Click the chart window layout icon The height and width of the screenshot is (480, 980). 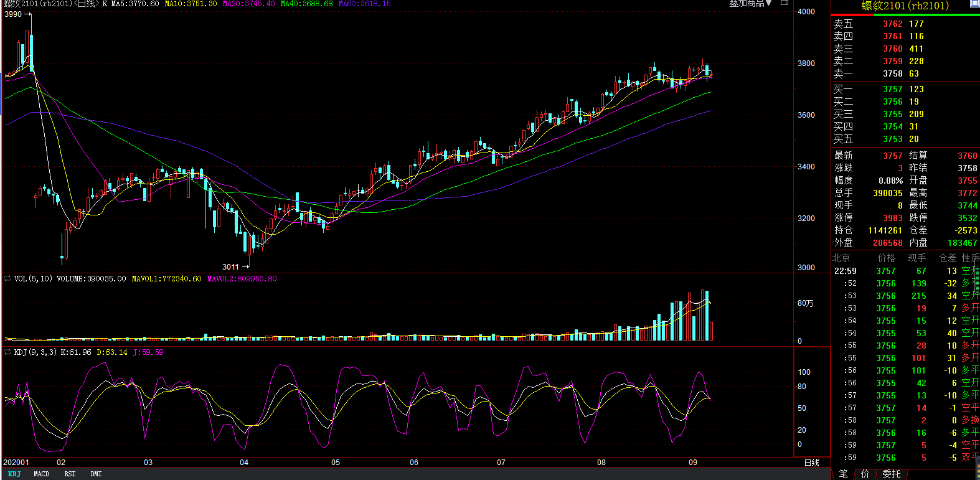click(784, 3)
